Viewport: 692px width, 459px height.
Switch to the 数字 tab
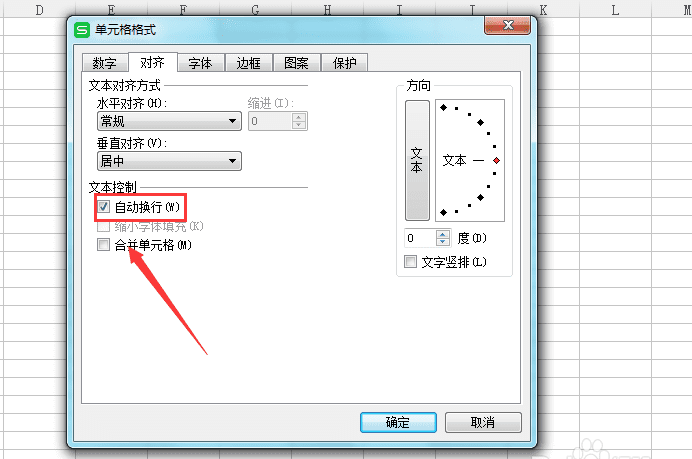coord(105,63)
